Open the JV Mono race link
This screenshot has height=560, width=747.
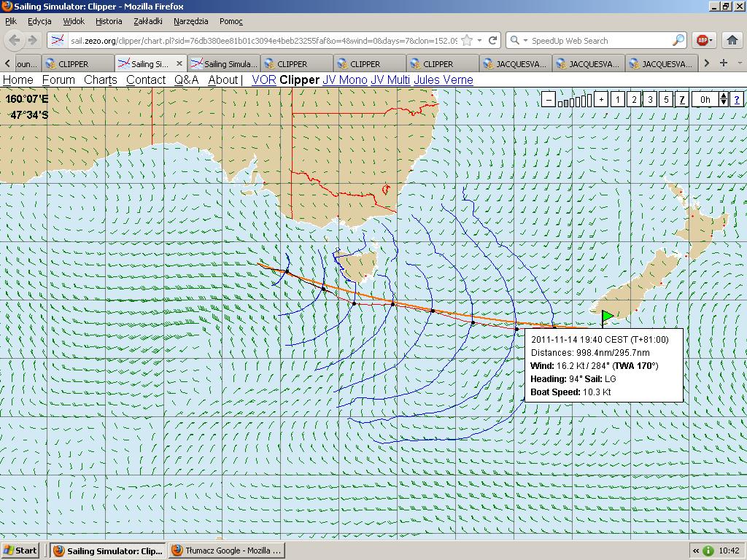345,80
